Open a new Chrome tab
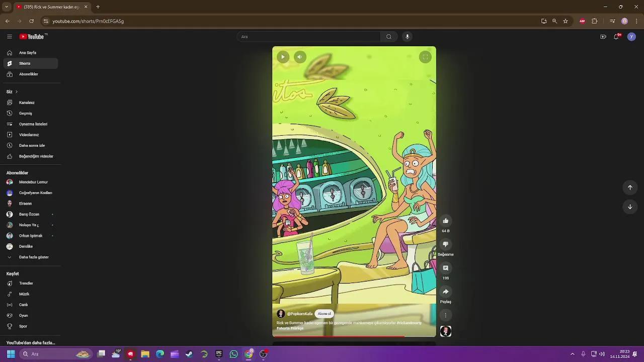Viewport: 644px width, 362px height. [x=98, y=7]
